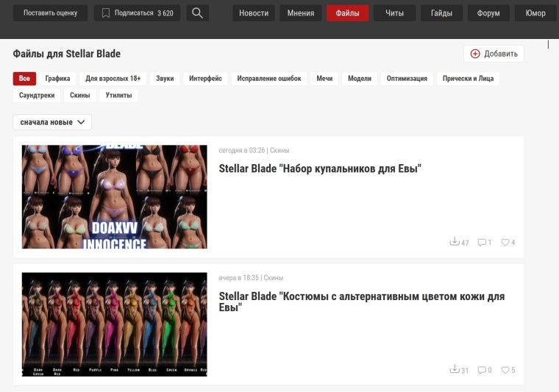
Task: Click the 'Файлы для Stellar Blade' heading
Action: (67, 54)
